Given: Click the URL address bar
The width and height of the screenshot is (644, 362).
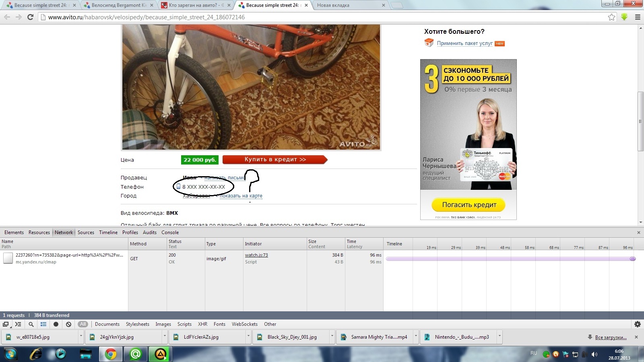Looking at the screenshot, I should coord(322,17).
